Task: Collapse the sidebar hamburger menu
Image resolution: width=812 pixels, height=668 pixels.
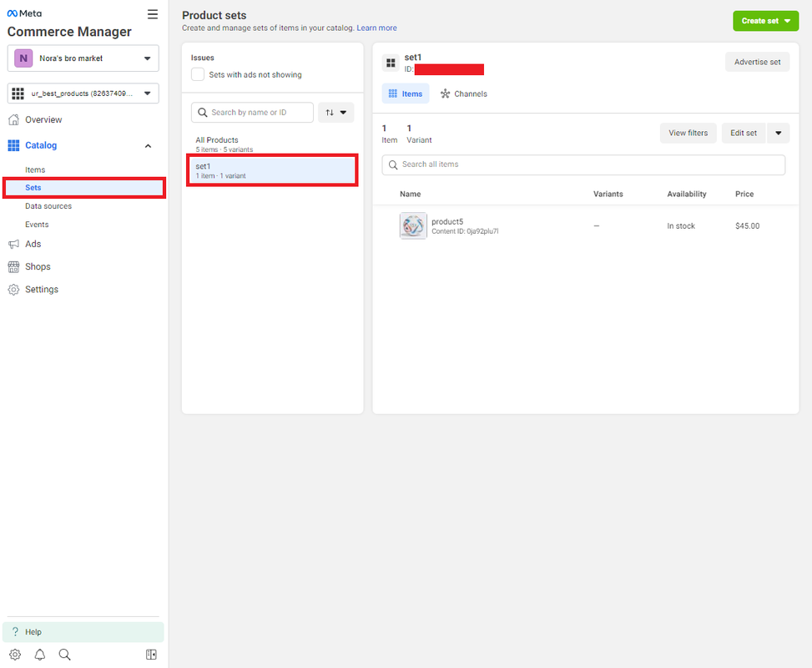Action: coord(152,14)
